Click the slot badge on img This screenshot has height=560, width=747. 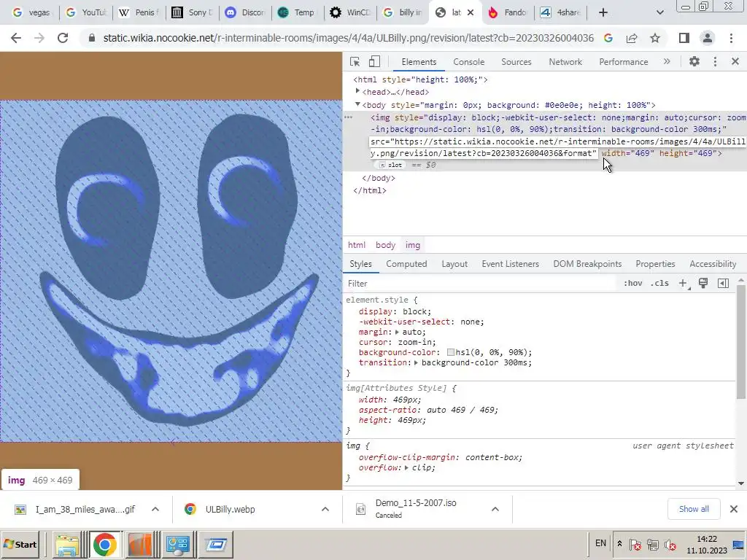(391, 165)
